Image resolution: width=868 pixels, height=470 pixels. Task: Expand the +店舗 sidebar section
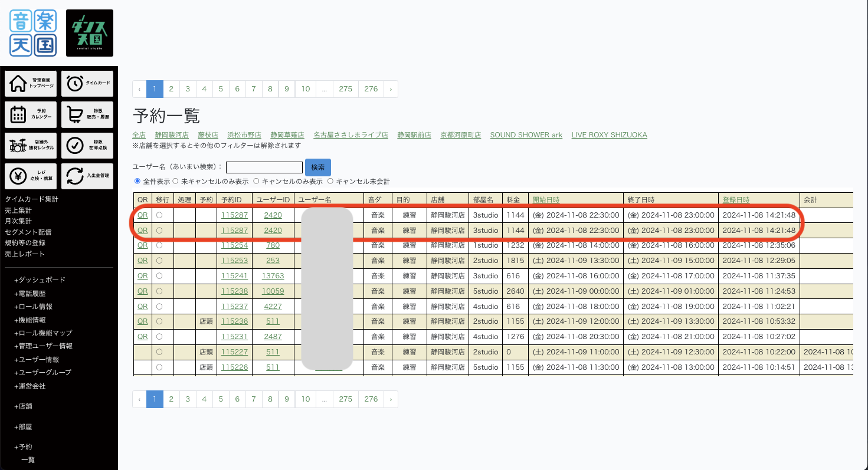(23, 406)
